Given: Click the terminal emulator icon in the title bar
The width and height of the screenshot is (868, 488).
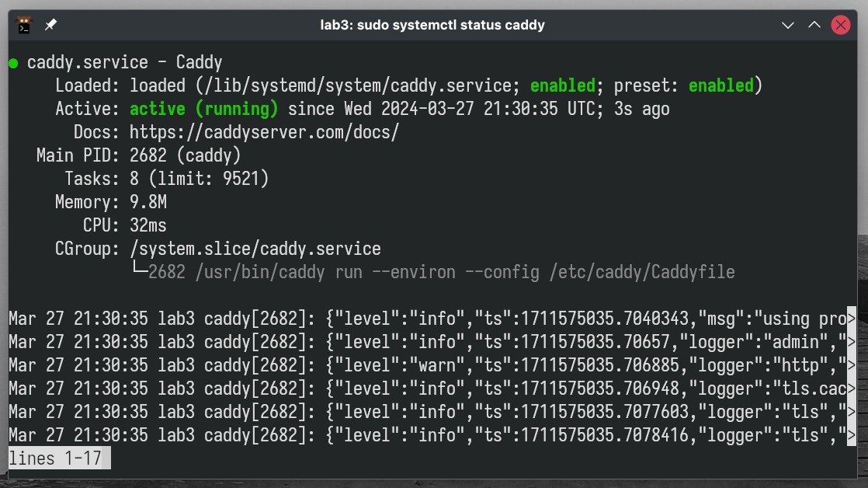Looking at the screenshot, I should coord(24,24).
